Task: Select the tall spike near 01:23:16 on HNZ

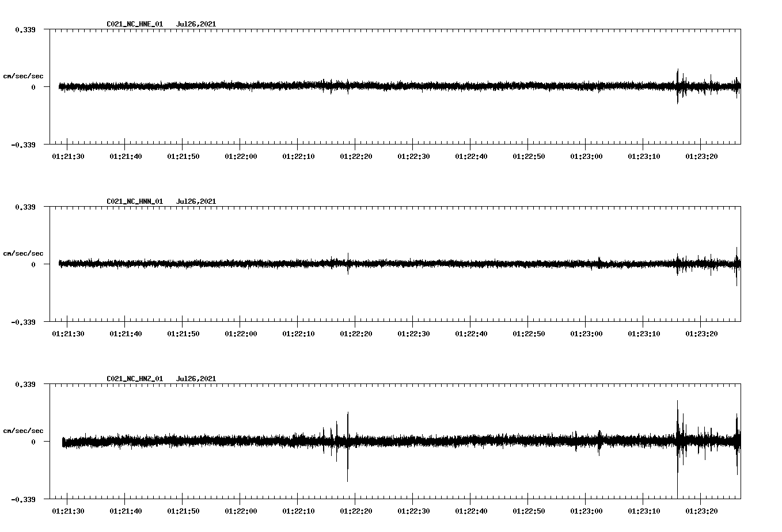Action: pyautogui.click(x=677, y=415)
